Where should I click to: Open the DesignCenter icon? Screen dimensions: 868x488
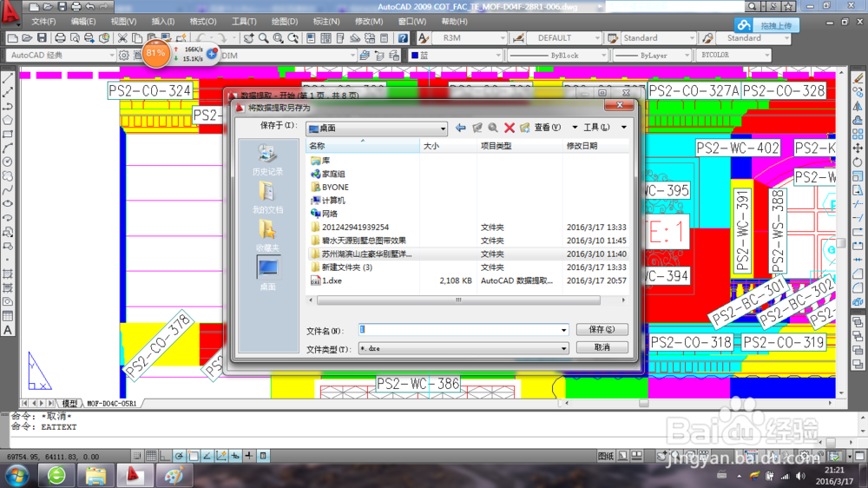pos(325,38)
